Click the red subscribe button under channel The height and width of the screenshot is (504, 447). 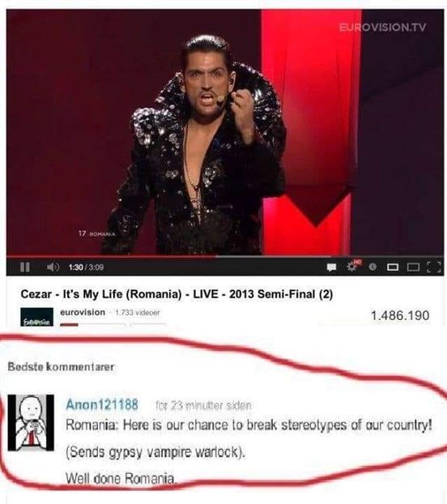[69, 325]
